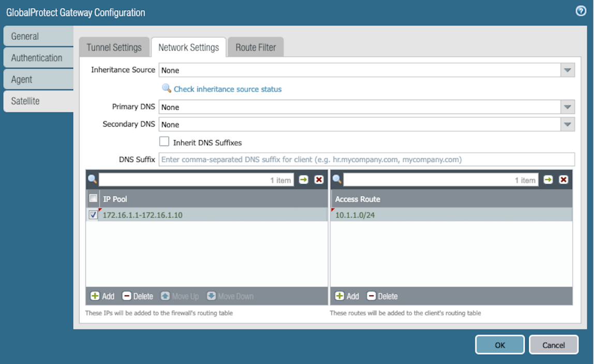This screenshot has width=594, height=364.
Task: Click the IP Pool column header
Action: tap(213, 199)
